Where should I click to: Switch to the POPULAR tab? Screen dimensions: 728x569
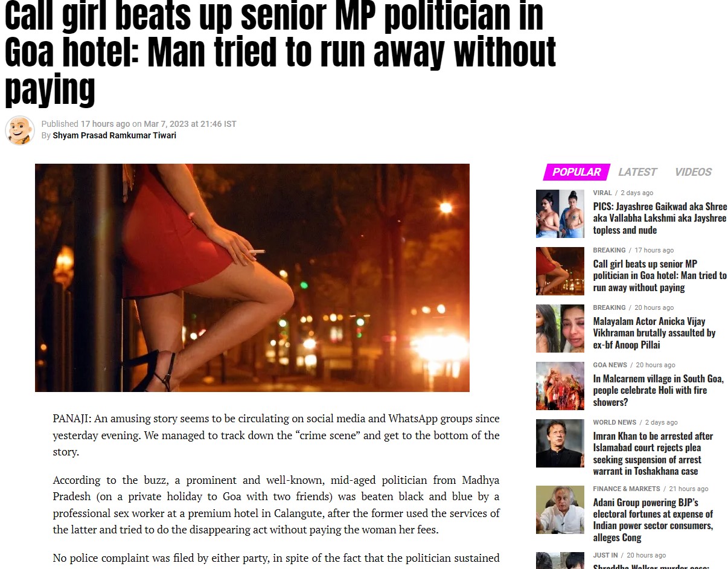[x=576, y=172]
